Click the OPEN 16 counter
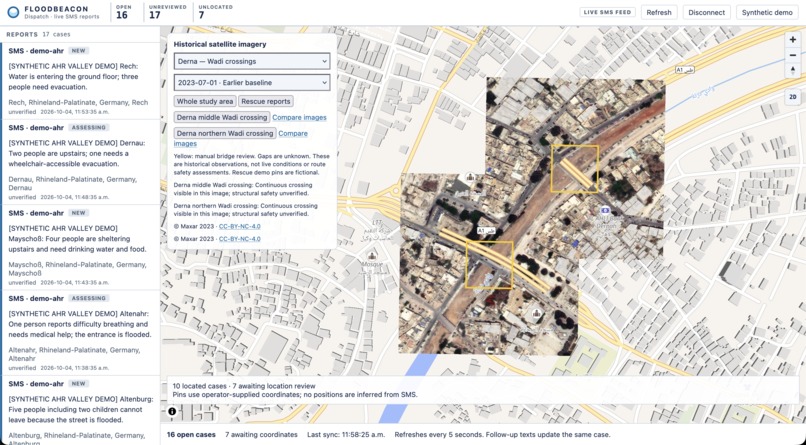The height and width of the screenshot is (445, 806). tap(123, 12)
